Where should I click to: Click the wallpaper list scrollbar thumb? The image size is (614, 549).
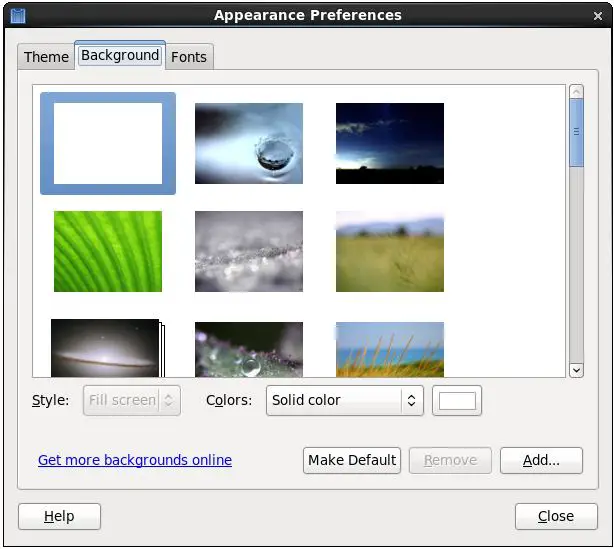click(x=576, y=133)
